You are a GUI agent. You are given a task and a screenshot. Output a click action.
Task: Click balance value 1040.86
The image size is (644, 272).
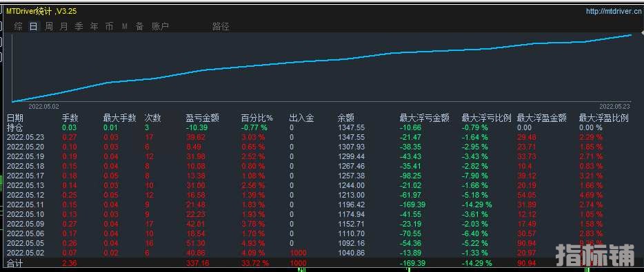(x=351, y=253)
